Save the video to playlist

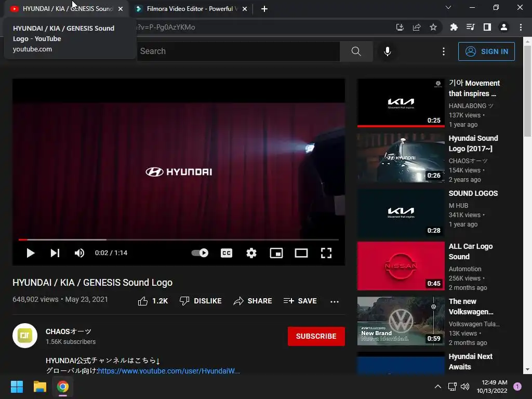pyautogui.click(x=300, y=301)
